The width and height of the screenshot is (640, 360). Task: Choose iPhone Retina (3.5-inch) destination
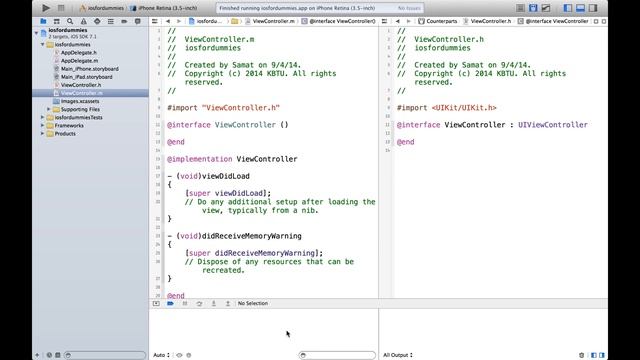pos(163,8)
